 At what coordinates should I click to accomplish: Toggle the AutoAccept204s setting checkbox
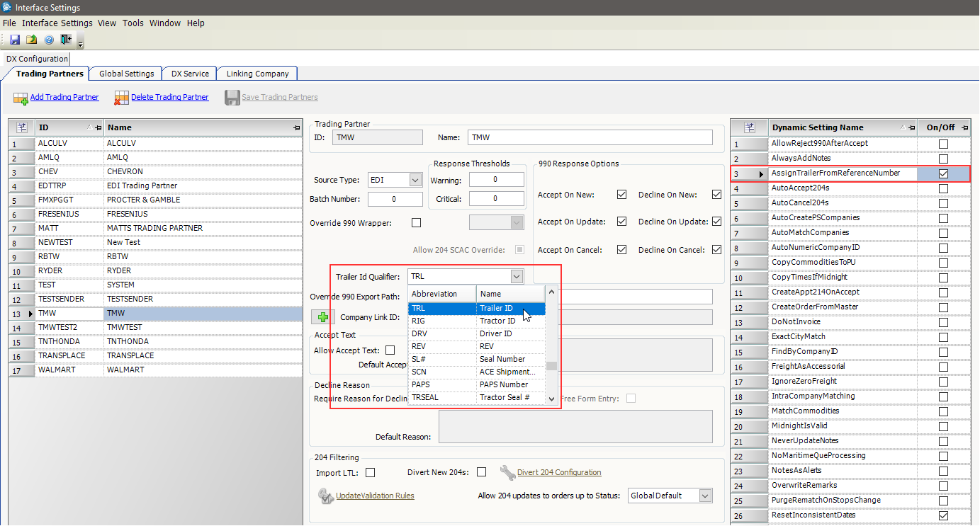click(x=943, y=188)
